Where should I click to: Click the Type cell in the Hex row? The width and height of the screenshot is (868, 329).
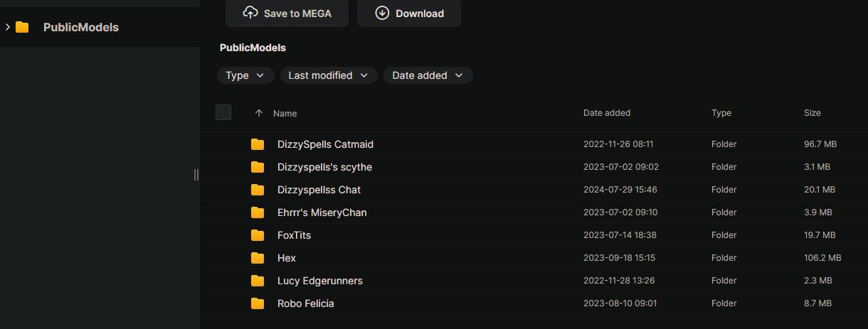(724, 258)
